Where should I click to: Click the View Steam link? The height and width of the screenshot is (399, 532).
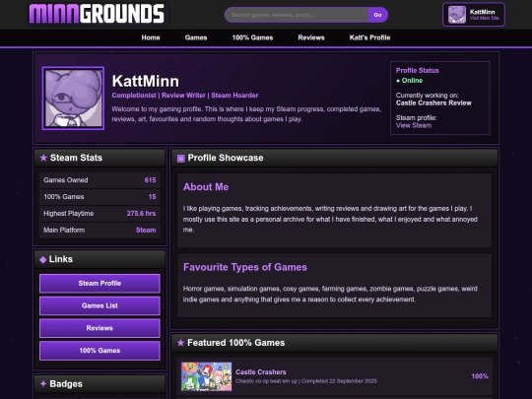[414, 125]
